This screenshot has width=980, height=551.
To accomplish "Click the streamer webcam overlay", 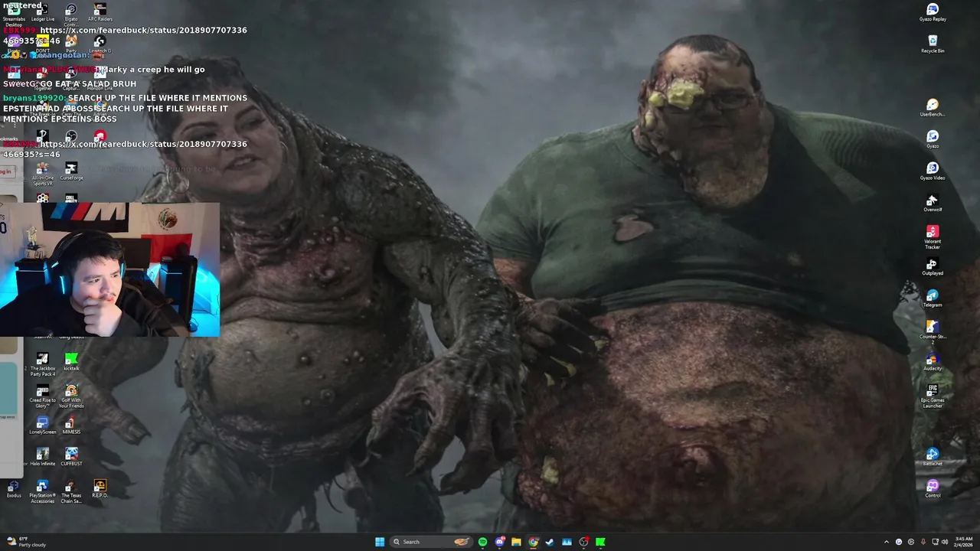I will click(x=109, y=269).
